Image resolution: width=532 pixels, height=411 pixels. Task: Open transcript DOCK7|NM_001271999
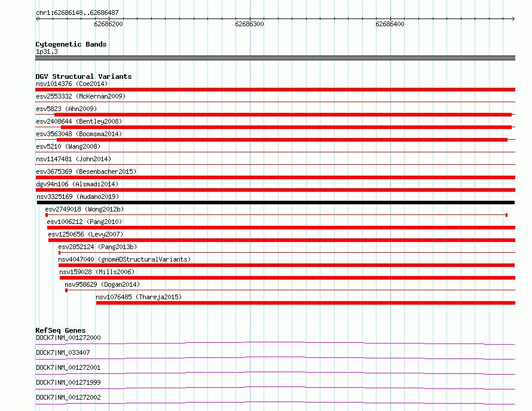pos(68,382)
